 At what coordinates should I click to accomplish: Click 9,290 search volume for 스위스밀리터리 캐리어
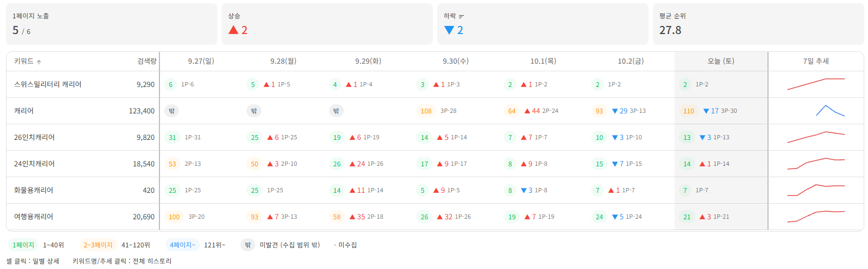point(145,84)
